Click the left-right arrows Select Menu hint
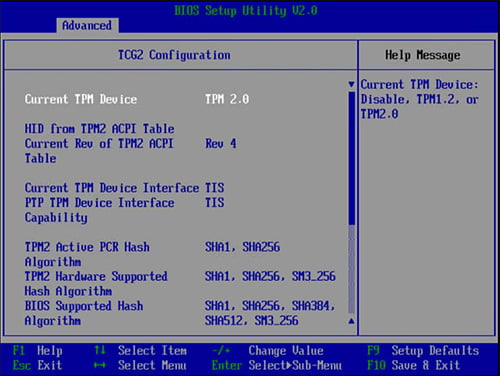 [x=140, y=365]
